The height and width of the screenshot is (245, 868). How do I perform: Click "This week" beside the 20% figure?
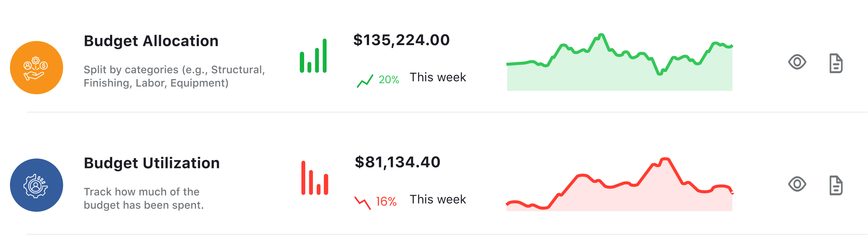[x=438, y=77]
